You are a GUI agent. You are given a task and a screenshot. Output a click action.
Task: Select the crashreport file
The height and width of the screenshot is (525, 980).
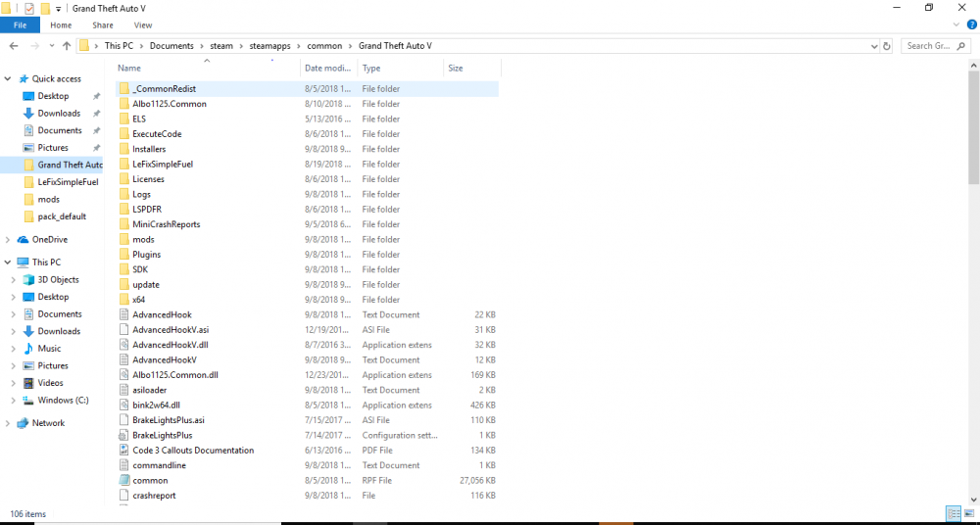coord(154,495)
